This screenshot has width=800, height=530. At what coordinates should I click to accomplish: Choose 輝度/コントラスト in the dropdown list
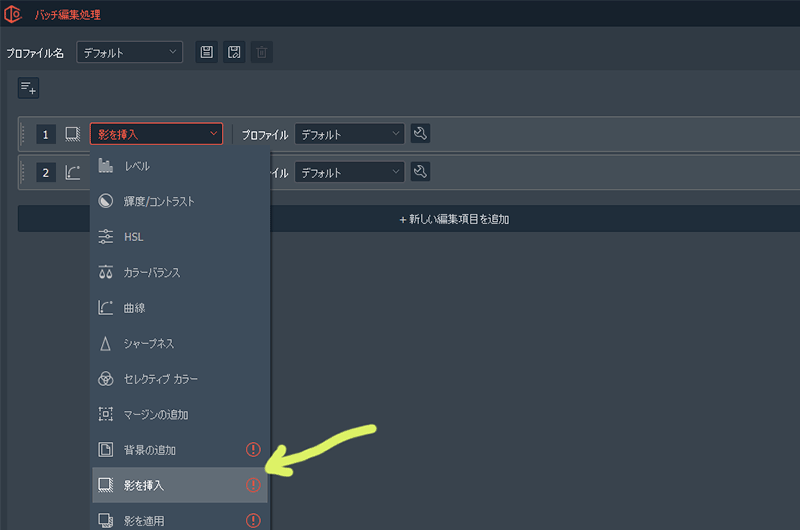coord(159,201)
